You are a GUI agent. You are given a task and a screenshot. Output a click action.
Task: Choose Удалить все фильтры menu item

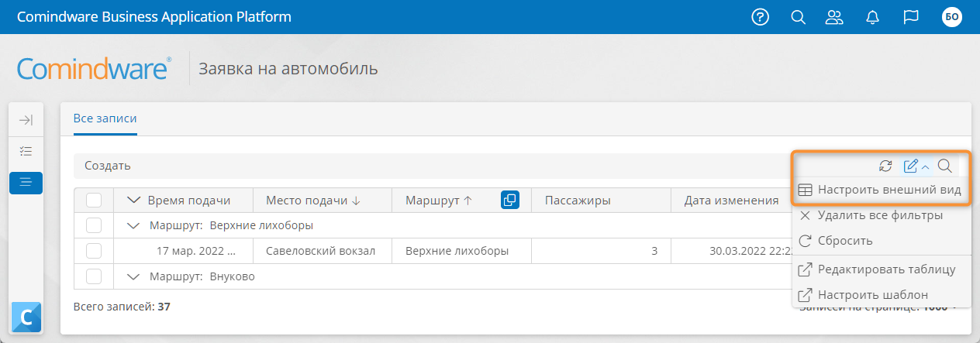coord(882,215)
